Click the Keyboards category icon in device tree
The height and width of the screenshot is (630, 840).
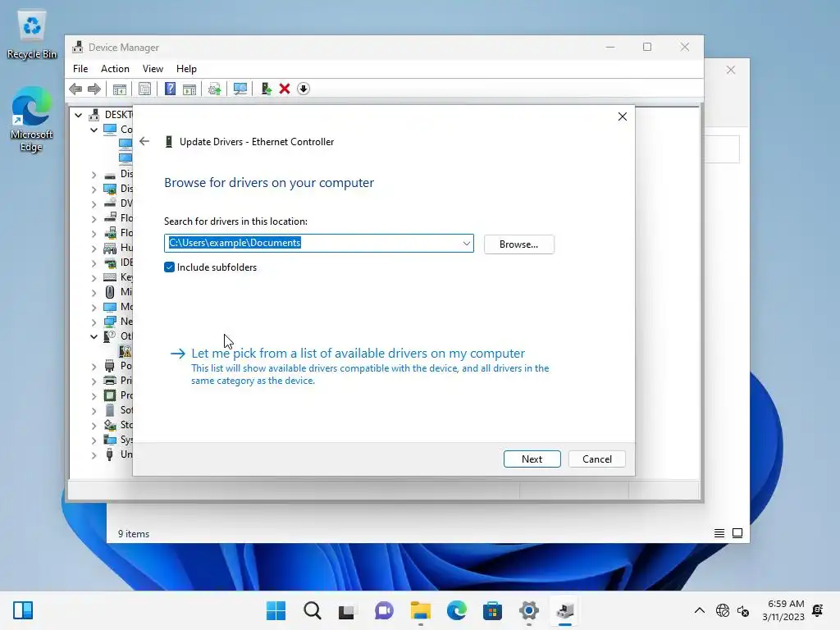coord(110,277)
